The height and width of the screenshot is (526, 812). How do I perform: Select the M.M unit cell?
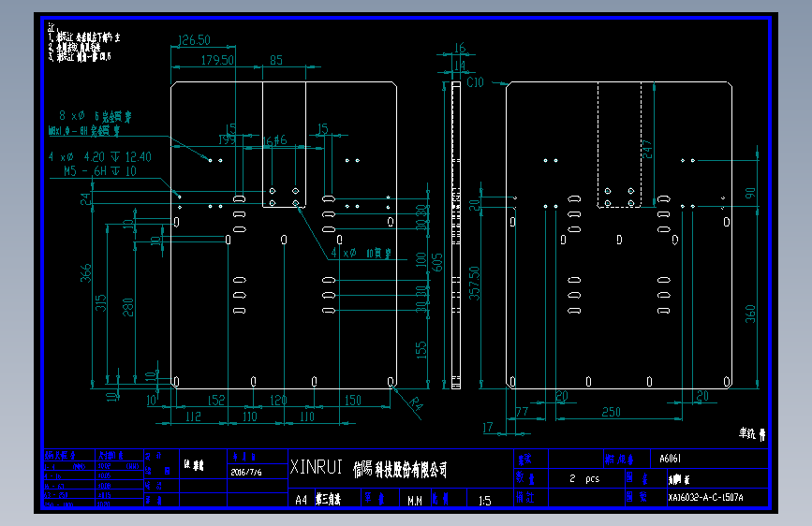click(x=415, y=501)
